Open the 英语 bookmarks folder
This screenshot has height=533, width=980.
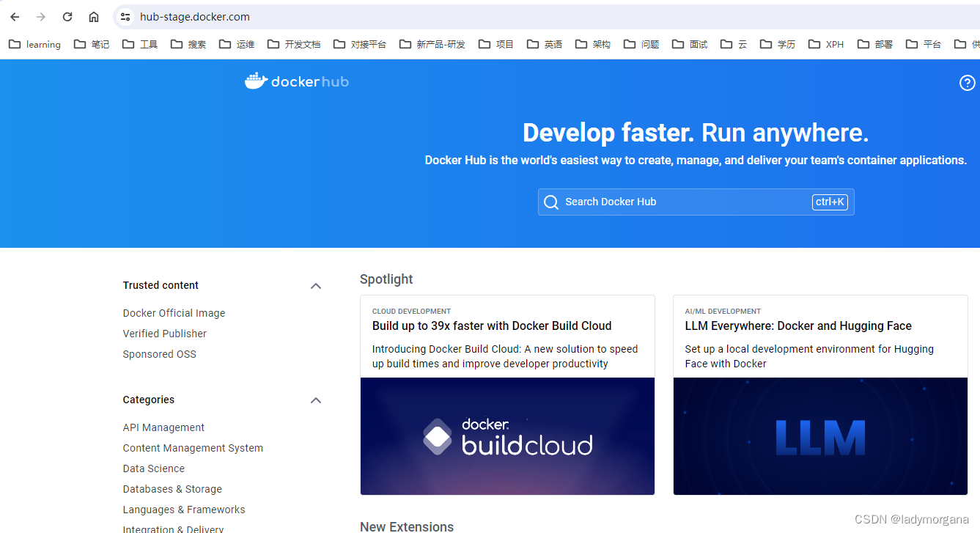coord(545,44)
